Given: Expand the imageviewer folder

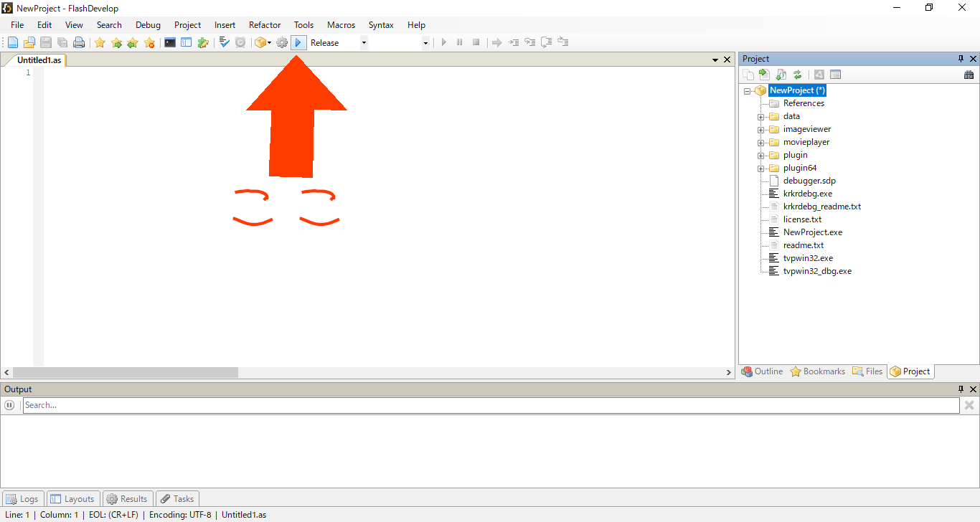Looking at the screenshot, I should [761, 130].
